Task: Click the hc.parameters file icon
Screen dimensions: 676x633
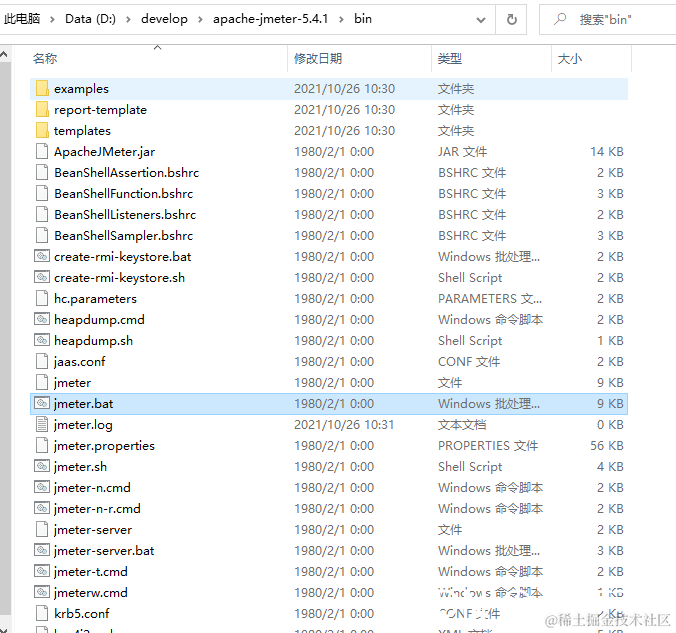Action: tap(42, 298)
